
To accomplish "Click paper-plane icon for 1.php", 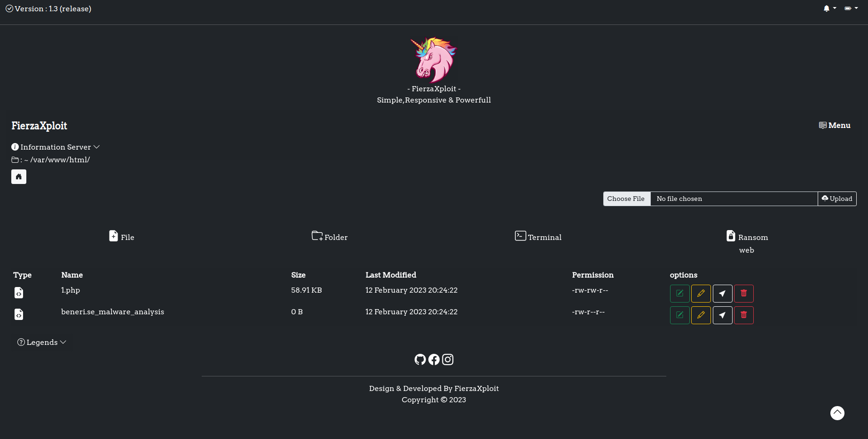I will click(x=723, y=294).
